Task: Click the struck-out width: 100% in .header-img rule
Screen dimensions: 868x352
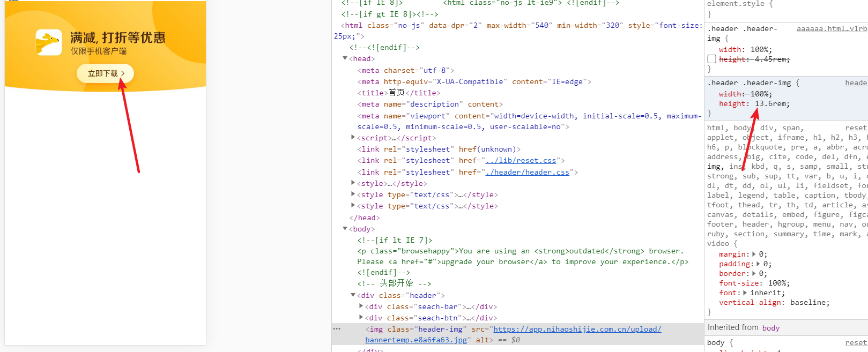Action: pyautogui.click(x=745, y=94)
